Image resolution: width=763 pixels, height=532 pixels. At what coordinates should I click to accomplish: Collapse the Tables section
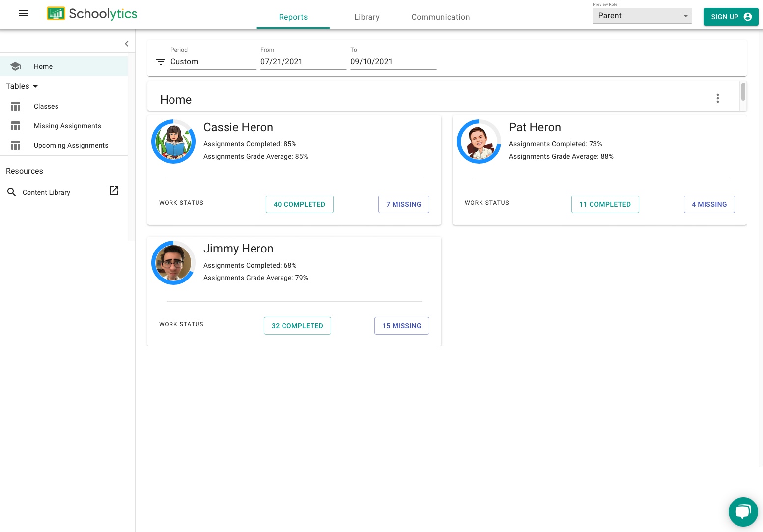tap(22, 86)
